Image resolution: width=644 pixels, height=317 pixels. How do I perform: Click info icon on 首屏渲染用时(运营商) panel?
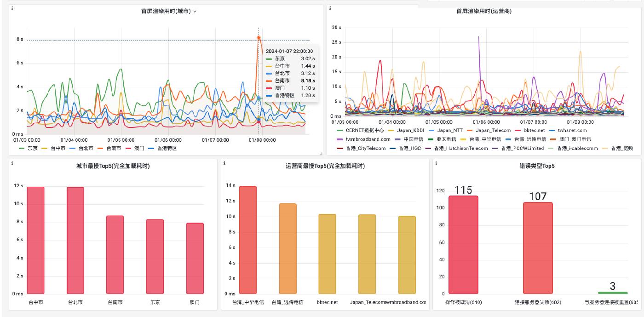coord(330,8)
